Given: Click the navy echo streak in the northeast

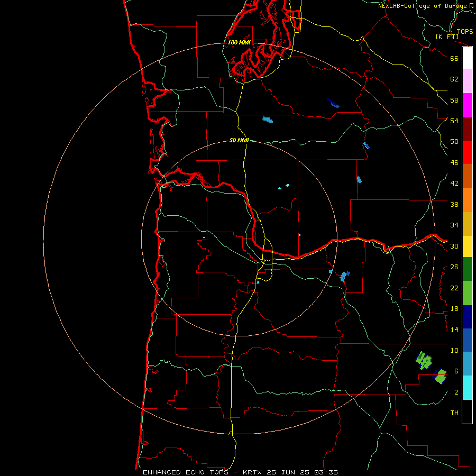Looking at the screenshot, I should point(333,103).
